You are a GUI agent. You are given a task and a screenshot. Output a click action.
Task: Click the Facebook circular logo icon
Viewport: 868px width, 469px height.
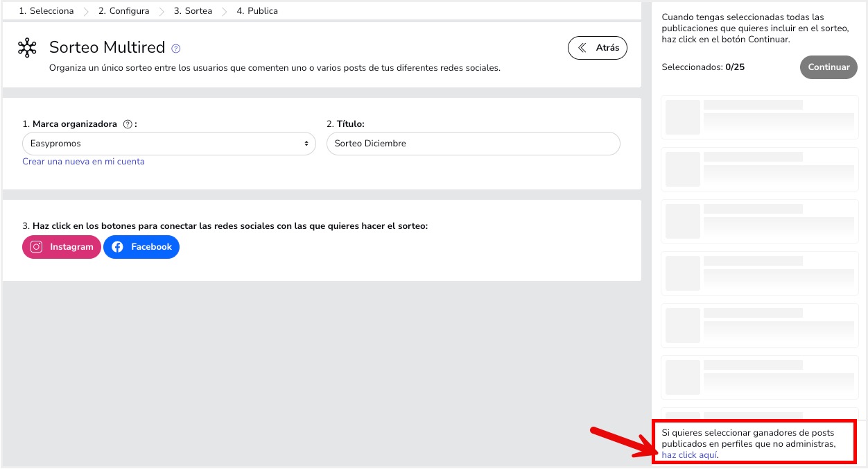click(x=117, y=246)
